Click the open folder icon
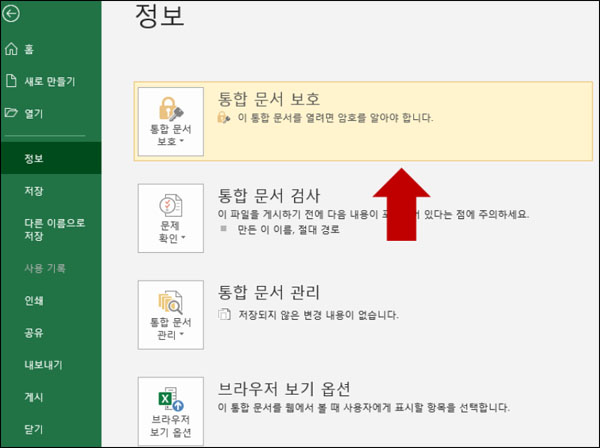This screenshot has height=448, width=600. click(11, 112)
